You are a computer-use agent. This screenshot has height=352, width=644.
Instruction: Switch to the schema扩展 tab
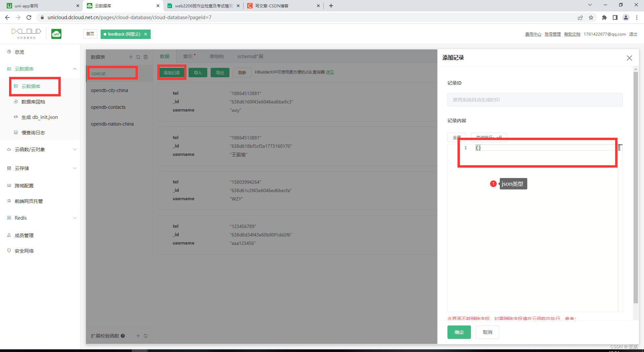coord(250,56)
